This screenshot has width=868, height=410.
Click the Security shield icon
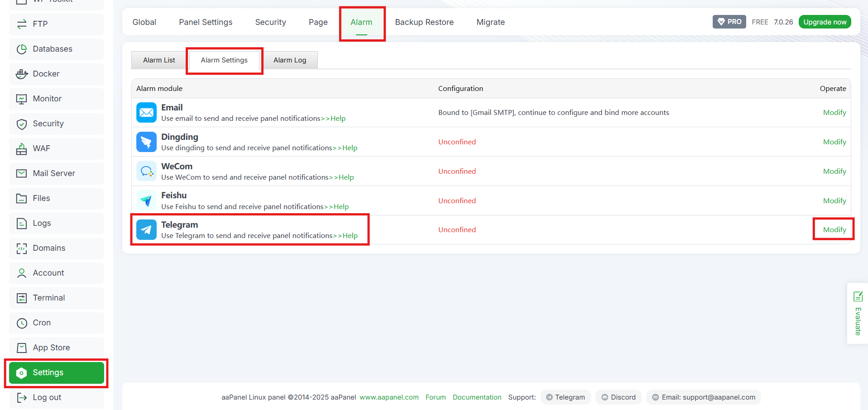21,124
